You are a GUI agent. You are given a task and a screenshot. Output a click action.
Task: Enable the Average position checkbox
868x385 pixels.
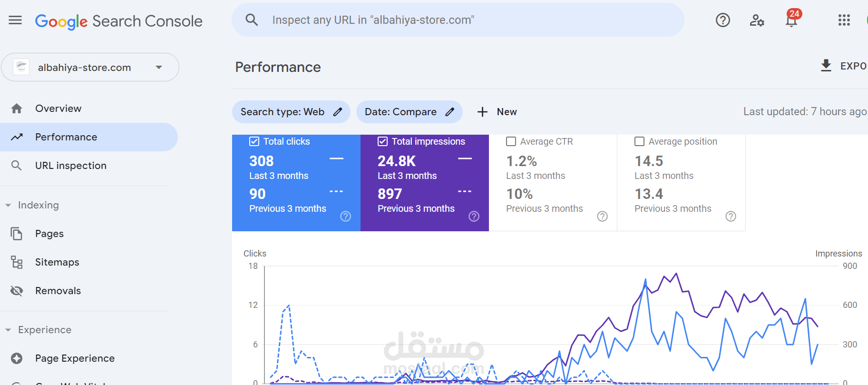(x=640, y=141)
